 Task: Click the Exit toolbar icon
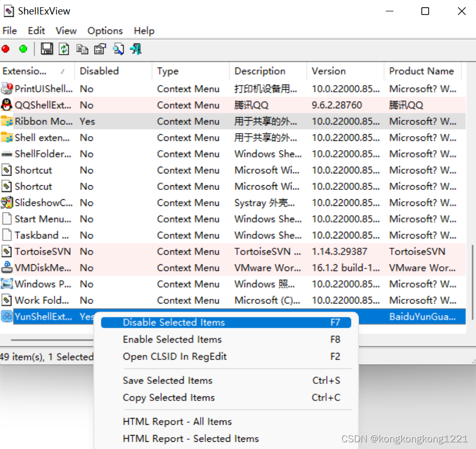click(136, 49)
